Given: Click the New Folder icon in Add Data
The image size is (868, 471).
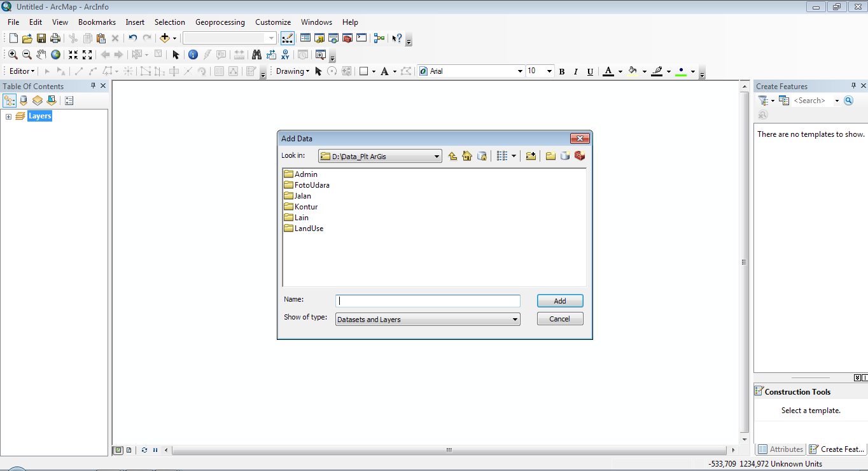Looking at the screenshot, I should coord(550,156).
